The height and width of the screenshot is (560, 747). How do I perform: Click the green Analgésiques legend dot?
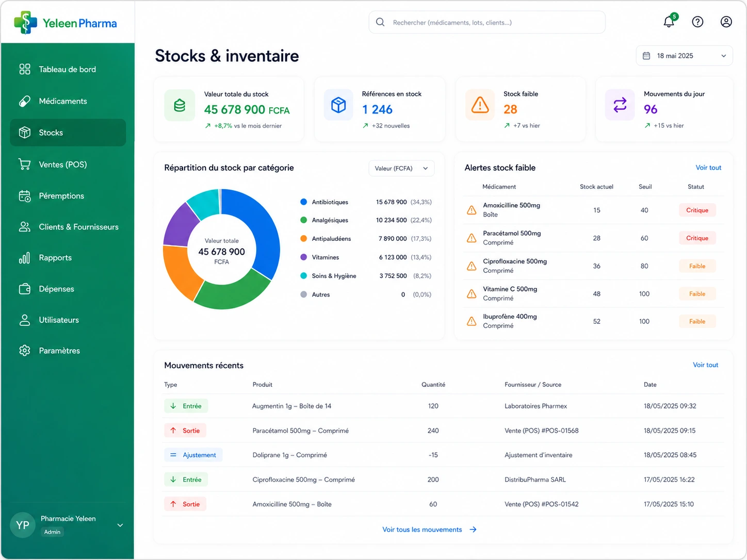point(304,220)
